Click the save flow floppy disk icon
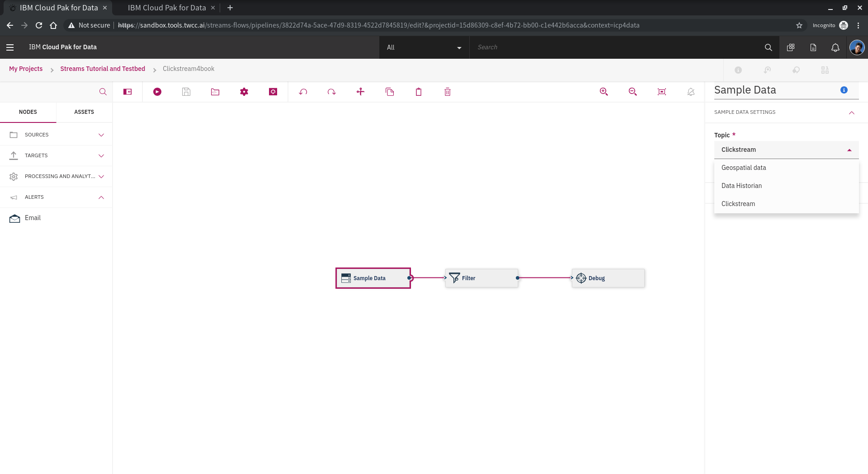868x474 pixels. 186,92
